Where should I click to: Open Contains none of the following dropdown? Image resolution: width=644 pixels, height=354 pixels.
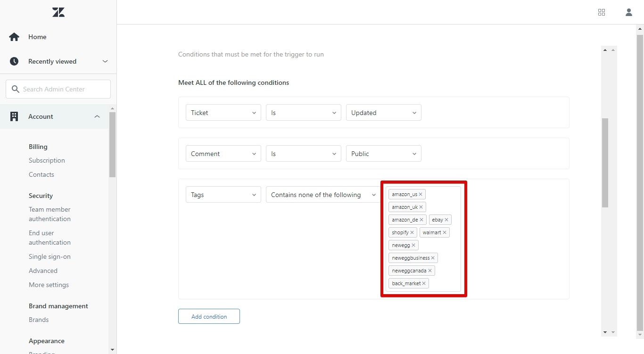(x=323, y=195)
